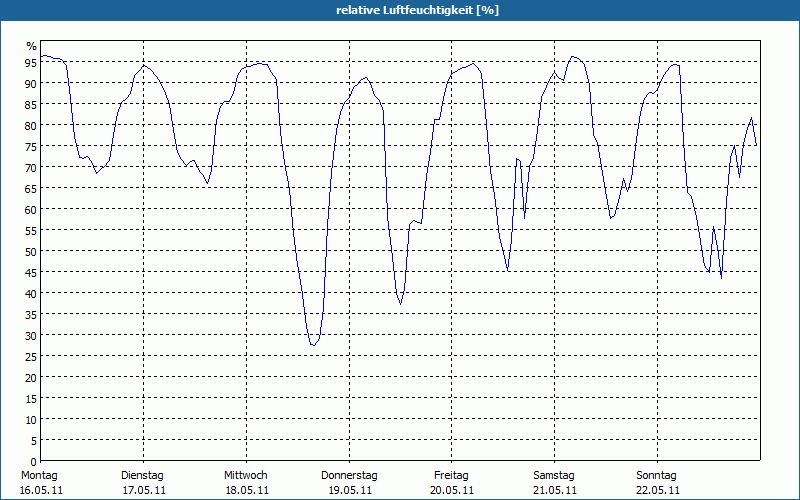Screen dimensions: 800x500
Task: Click the '95' y-axis value
Action: click(31, 62)
